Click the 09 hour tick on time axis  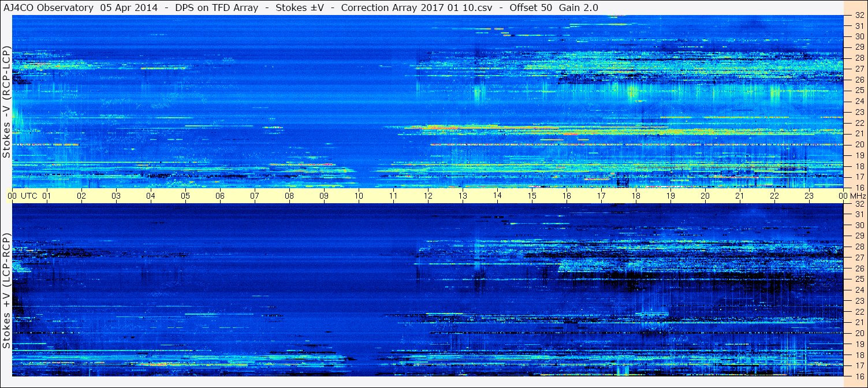point(324,196)
